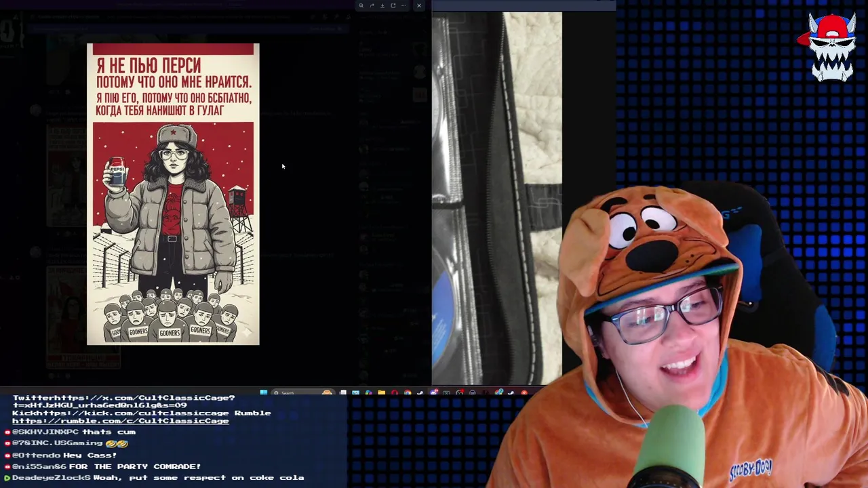The width and height of the screenshot is (868, 488).
Task: Open File Explorer folder icon in taskbar
Action: click(x=382, y=392)
